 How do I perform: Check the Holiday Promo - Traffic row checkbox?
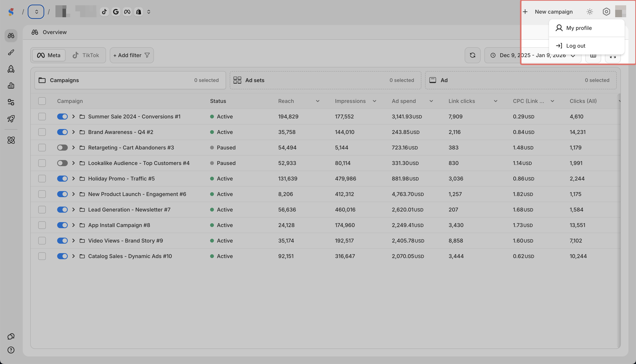point(42,179)
